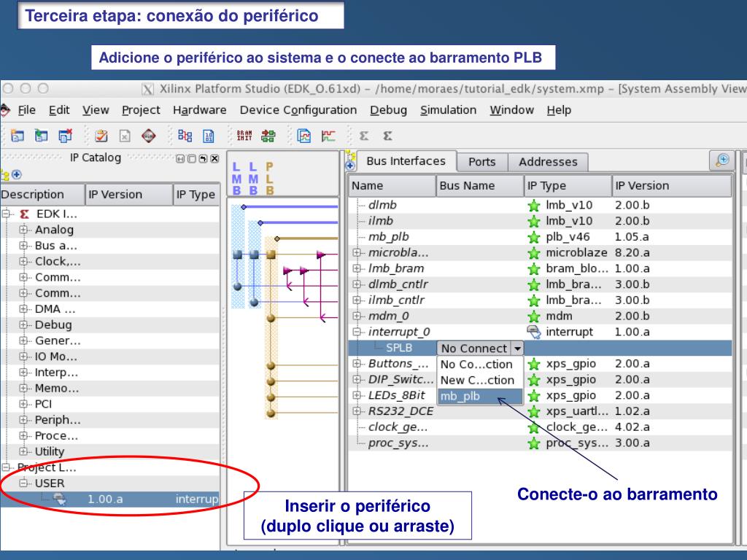This screenshot has height=560, width=747.
Task: Click the IP Catalog panel maximize icon
Action: pyautogui.click(x=192, y=158)
